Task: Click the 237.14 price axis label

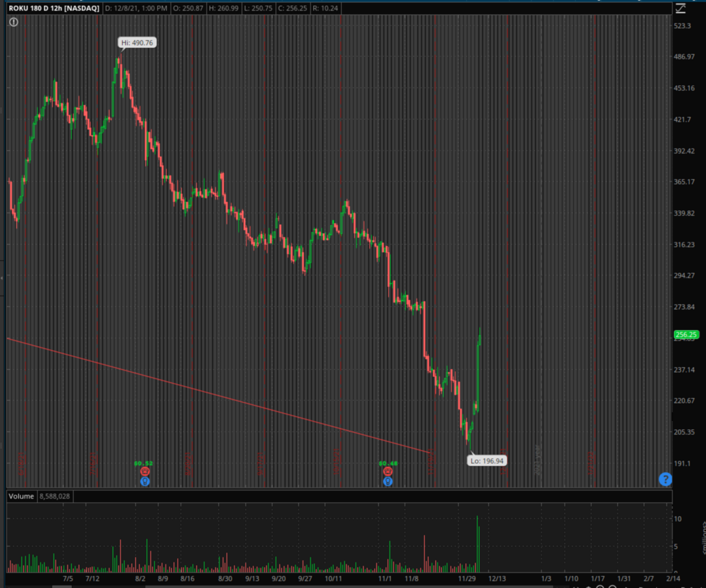Action: click(684, 370)
